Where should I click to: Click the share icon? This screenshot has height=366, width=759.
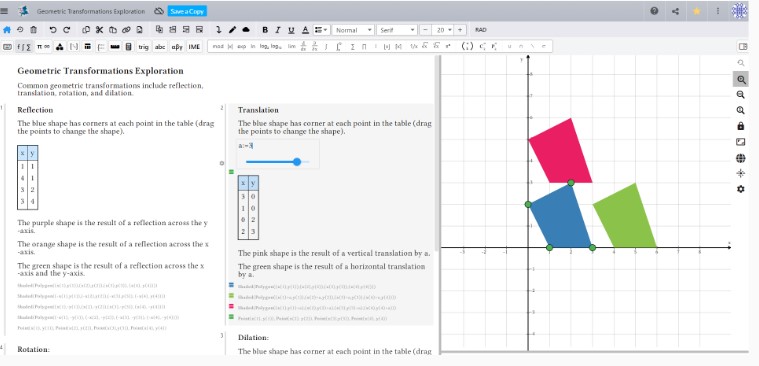pyautogui.click(x=675, y=11)
